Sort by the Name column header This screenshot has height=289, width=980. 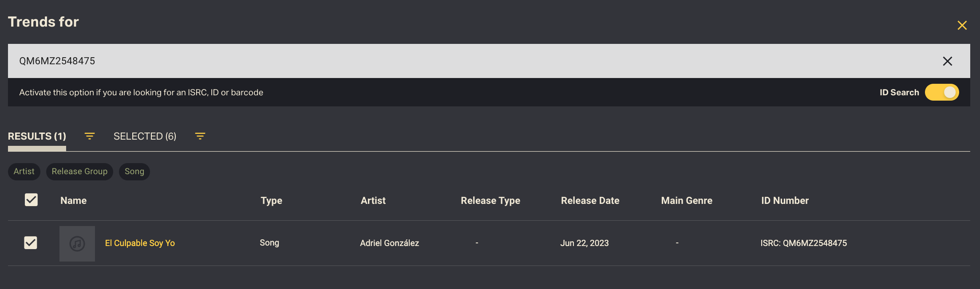click(x=73, y=200)
